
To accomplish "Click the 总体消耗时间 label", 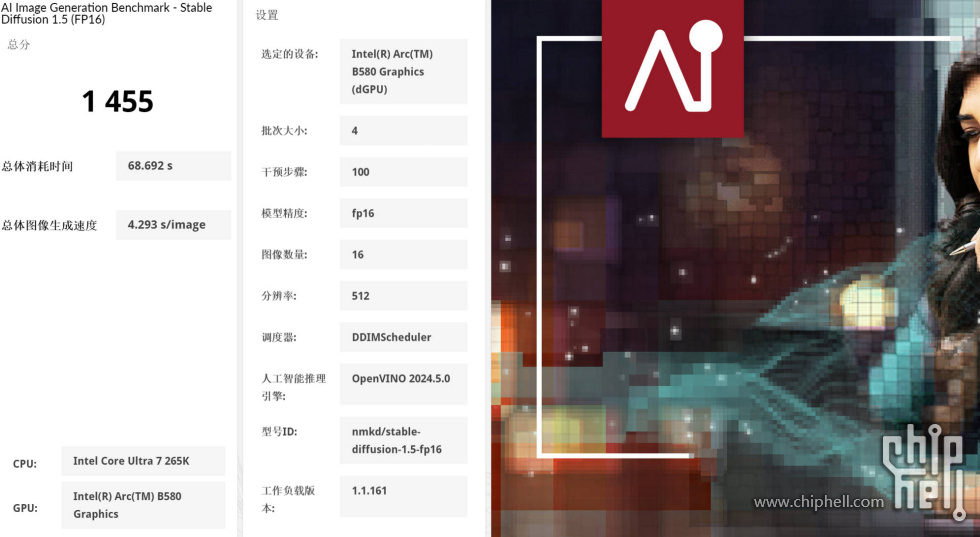I will point(38,166).
